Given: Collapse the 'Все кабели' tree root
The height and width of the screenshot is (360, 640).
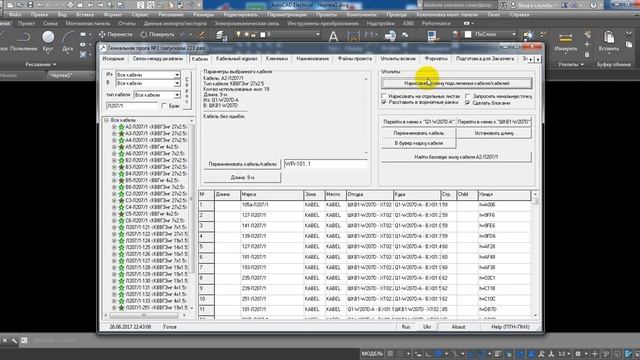Looking at the screenshot, I should (107, 120).
